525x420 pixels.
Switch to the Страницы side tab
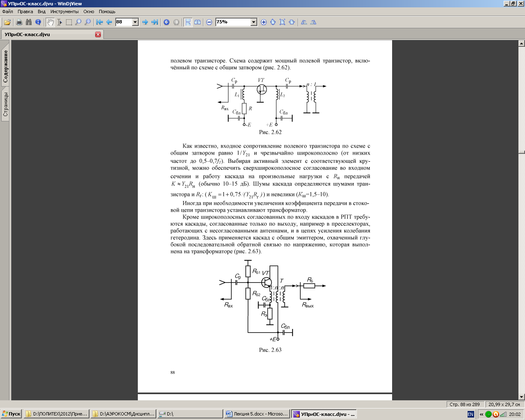pos(6,104)
